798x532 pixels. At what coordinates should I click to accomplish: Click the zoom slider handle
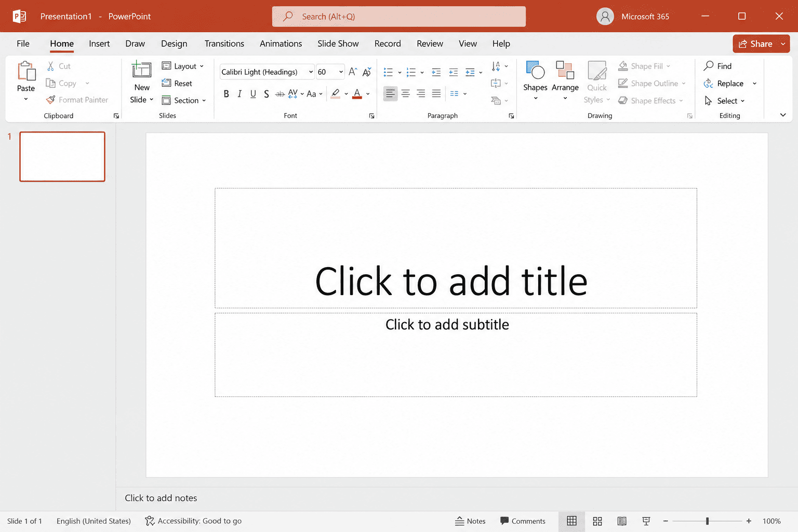point(707,521)
